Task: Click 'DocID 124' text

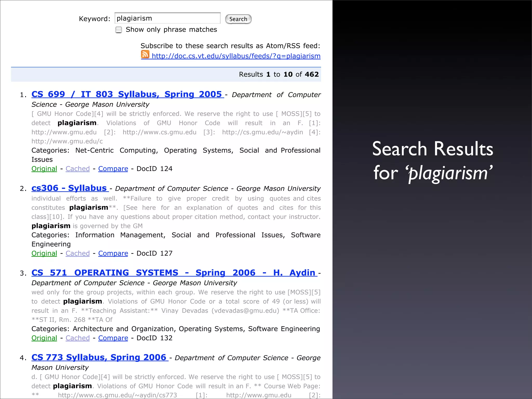Action: [154, 169]
